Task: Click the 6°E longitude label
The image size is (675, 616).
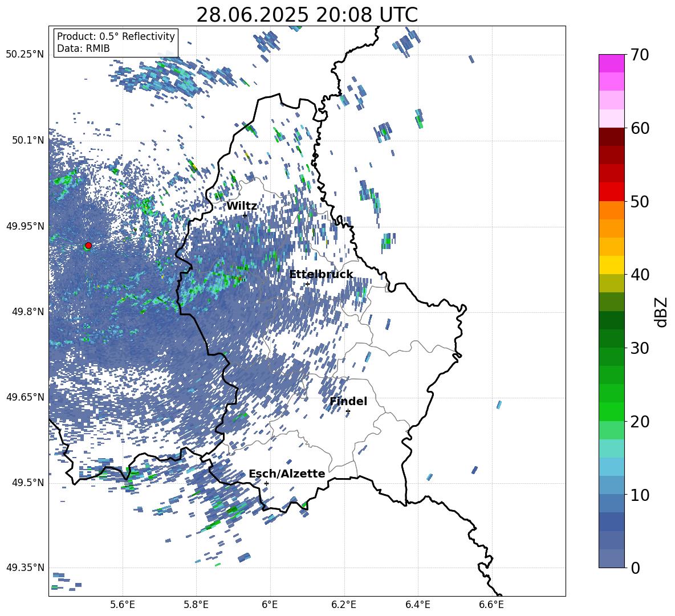Action: (x=270, y=605)
